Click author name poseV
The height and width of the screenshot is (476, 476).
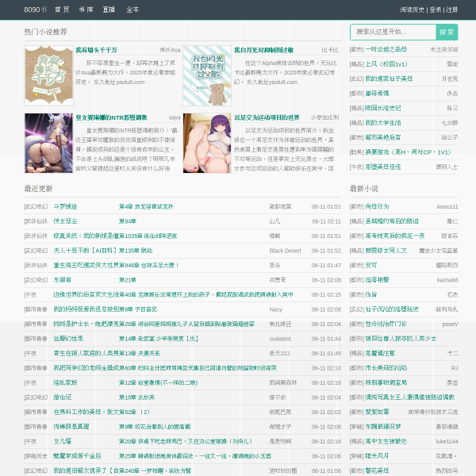coord(450,324)
